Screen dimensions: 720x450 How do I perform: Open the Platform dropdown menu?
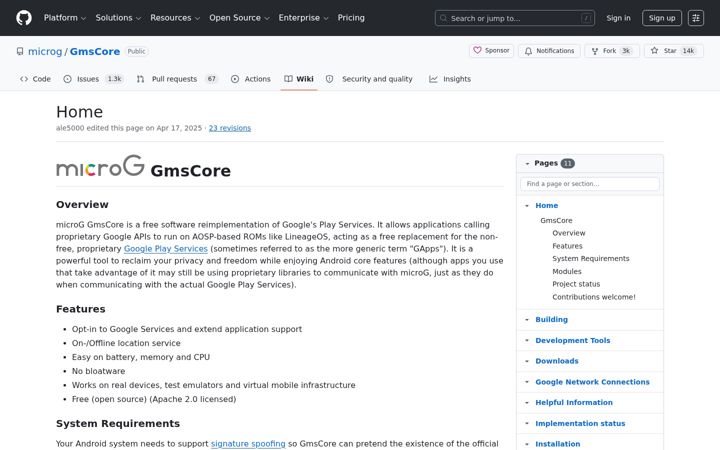(65, 18)
